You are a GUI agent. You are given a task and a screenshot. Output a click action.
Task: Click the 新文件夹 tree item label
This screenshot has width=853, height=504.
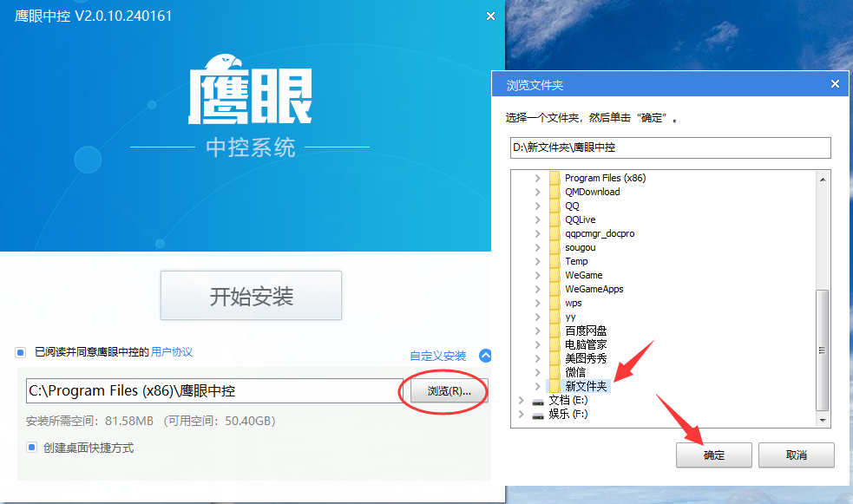pyautogui.click(x=586, y=386)
